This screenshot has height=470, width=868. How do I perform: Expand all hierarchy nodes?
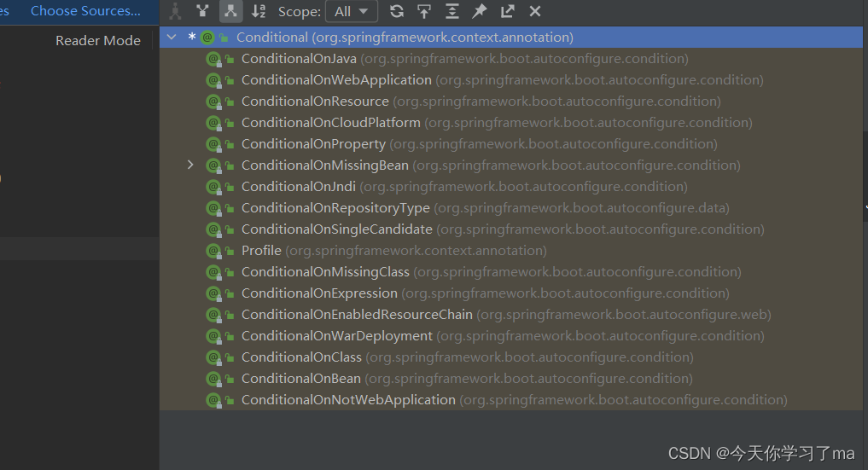[x=451, y=11]
